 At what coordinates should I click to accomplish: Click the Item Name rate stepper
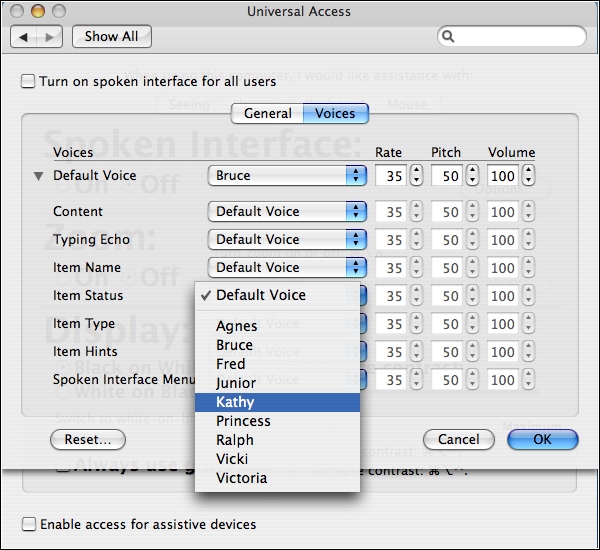pos(416,267)
